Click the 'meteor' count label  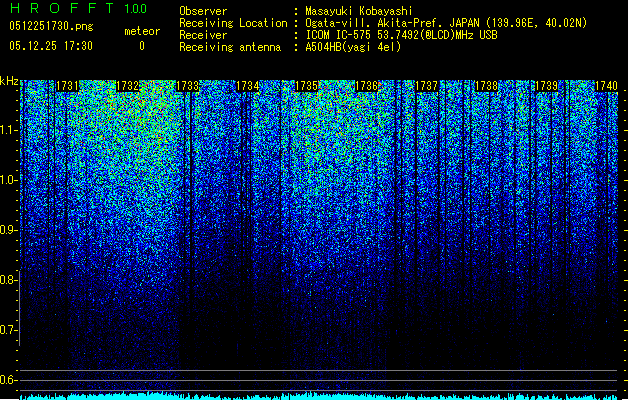(142, 31)
